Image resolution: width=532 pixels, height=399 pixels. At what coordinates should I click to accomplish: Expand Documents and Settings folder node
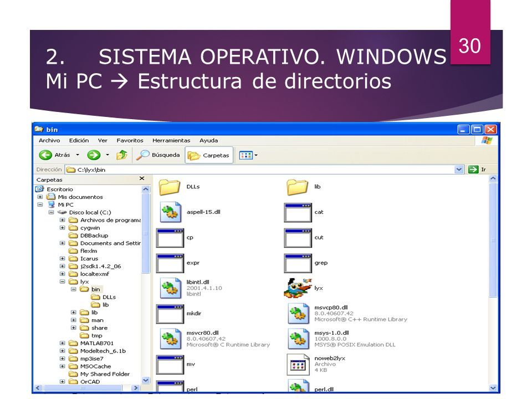(63, 243)
